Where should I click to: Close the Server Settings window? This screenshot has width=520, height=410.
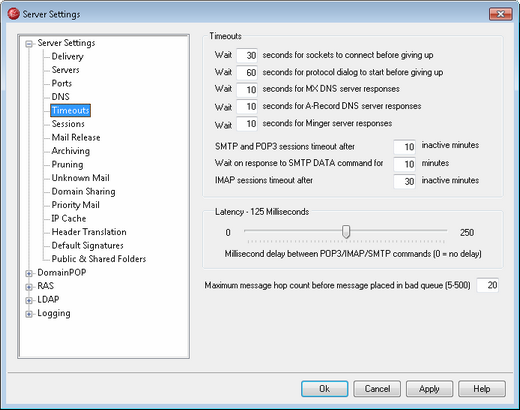pyautogui.click(x=500, y=14)
